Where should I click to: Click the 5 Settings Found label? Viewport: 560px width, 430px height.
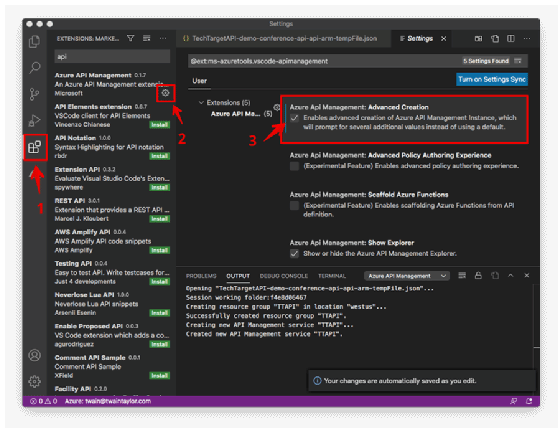pyautogui.click(x=486, y=61)
